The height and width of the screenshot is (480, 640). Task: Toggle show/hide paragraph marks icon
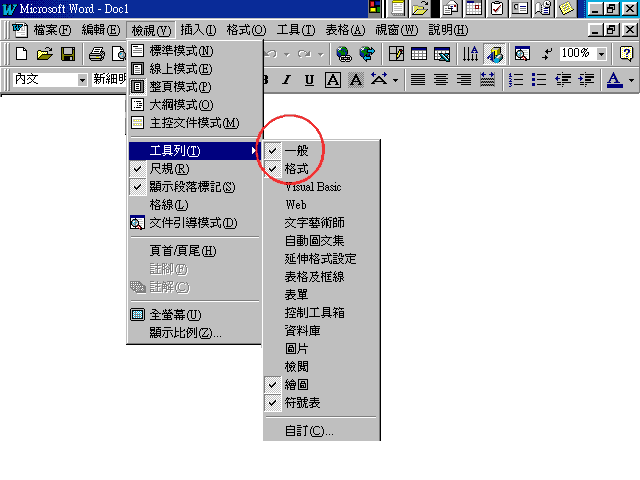547,54
